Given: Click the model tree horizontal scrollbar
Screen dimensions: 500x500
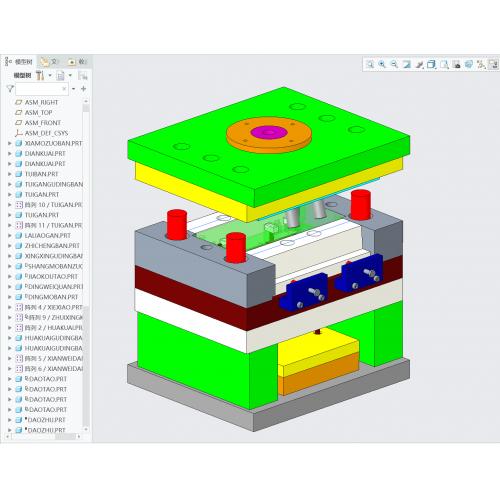Looking at the screenshot, I should click(x=43, y=436).
